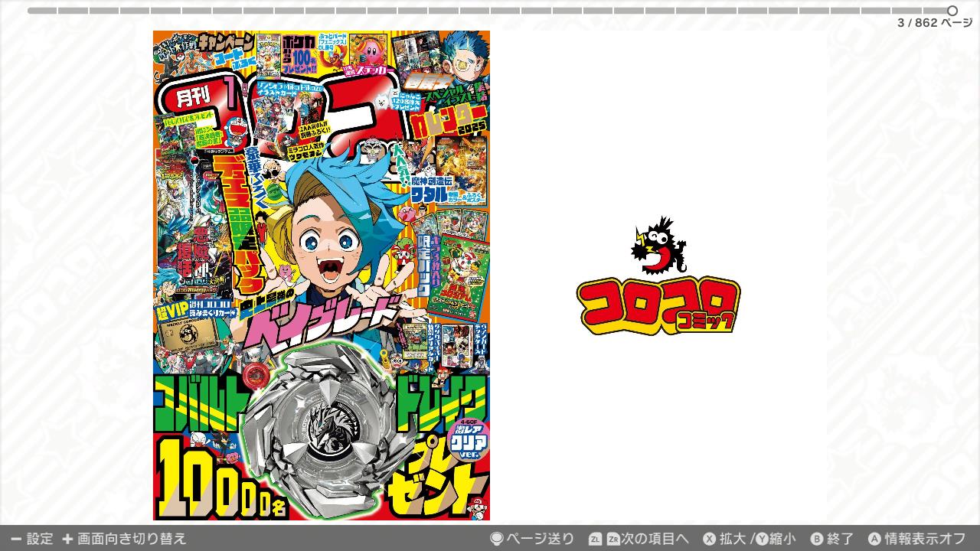The image size is (980, 551).
Task: Click the 3 / 862 ページ page counter
Action: [935, 23]
